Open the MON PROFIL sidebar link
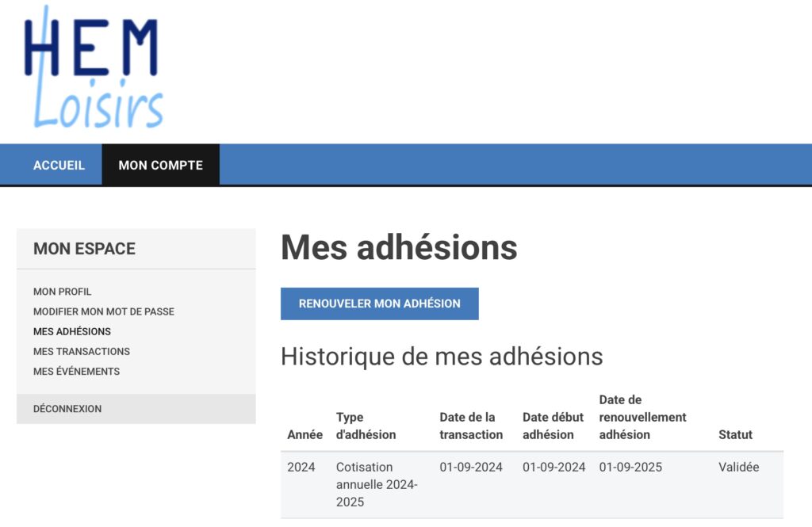Viewport: 812px width, 527px height. point(63,292)
